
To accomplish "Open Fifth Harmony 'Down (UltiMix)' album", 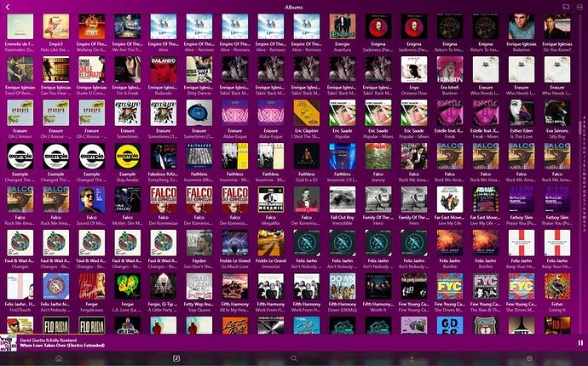I will click(x=343, y=286).
